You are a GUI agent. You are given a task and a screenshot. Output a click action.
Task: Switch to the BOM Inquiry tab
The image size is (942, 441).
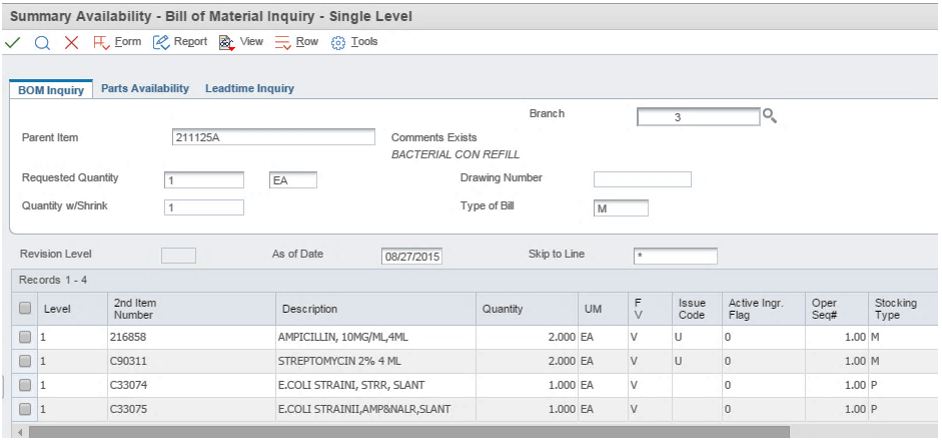point(51,90)
